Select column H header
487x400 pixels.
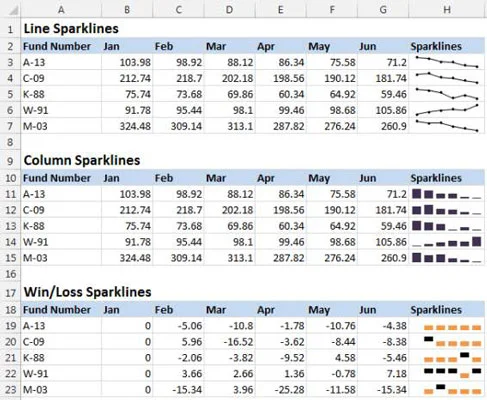pyautogui.click(x=447, y=10)
